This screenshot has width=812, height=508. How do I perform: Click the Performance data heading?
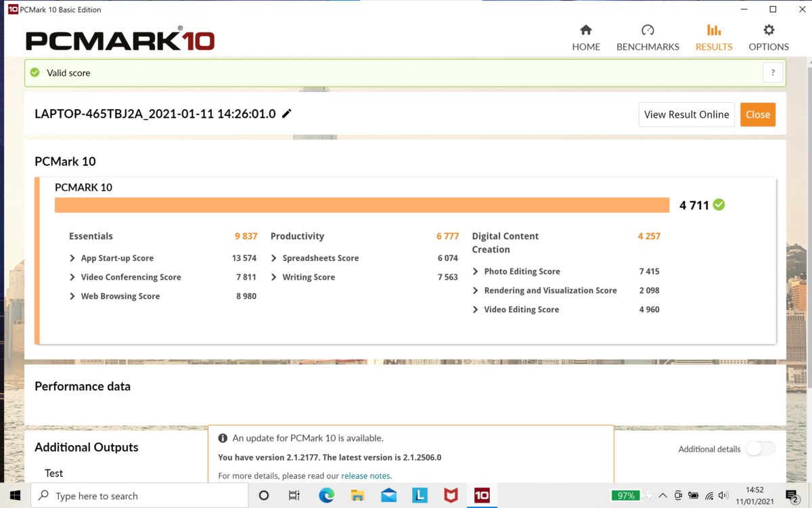pyautogui.click(x=83, y=386)
